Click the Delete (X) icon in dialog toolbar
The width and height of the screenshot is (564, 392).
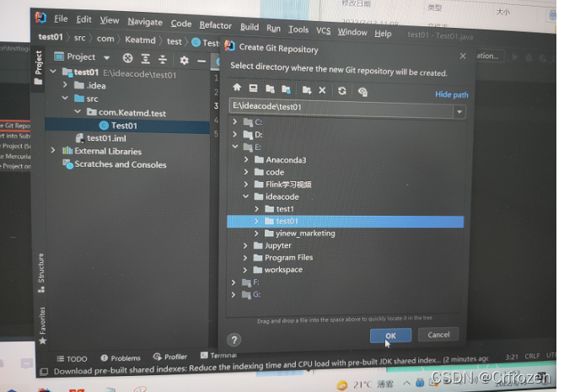(322, 90)
